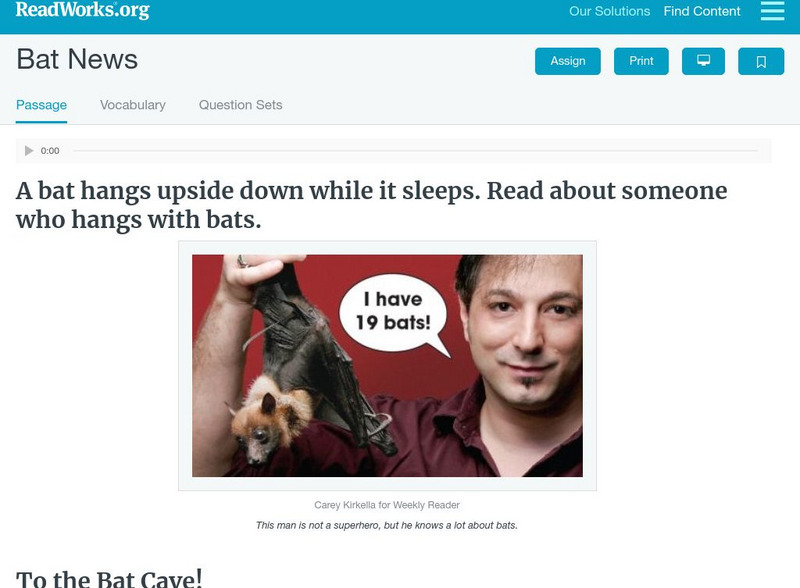Click the ReadWorks.org logo
The image size is (800, 588).
[83, 10]
